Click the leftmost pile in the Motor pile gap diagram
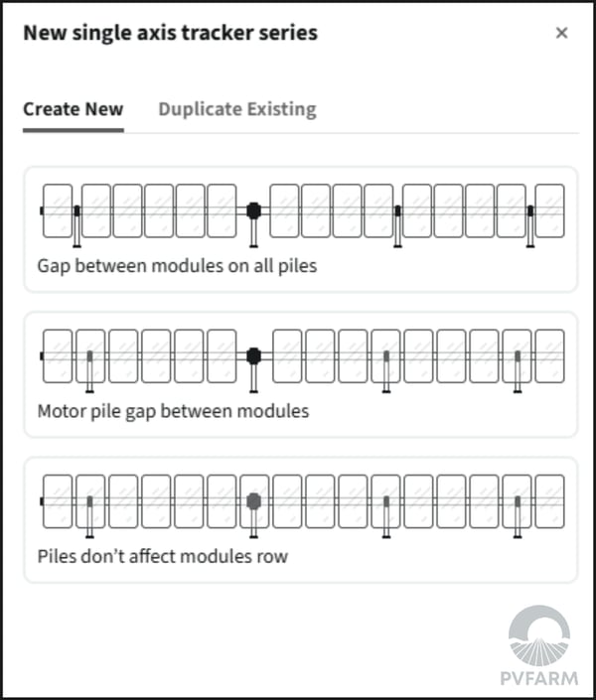The image size is (596, 700). [x=89, y=371]
